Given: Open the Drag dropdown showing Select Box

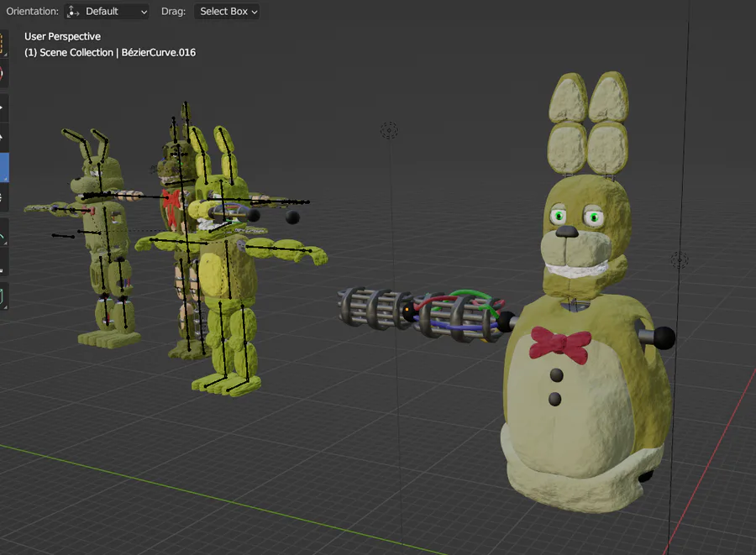Looking at the screenshot, I should point(227,12).
